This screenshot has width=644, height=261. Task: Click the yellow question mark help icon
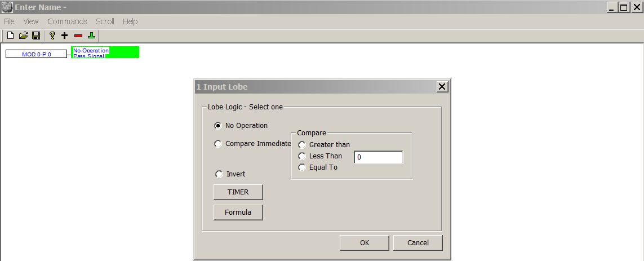click(x=52, y=36)
